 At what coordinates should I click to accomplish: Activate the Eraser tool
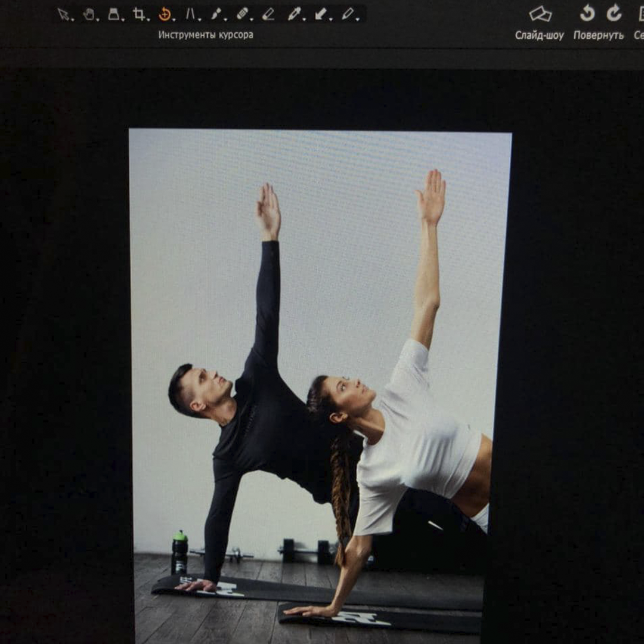click(268, 14)
